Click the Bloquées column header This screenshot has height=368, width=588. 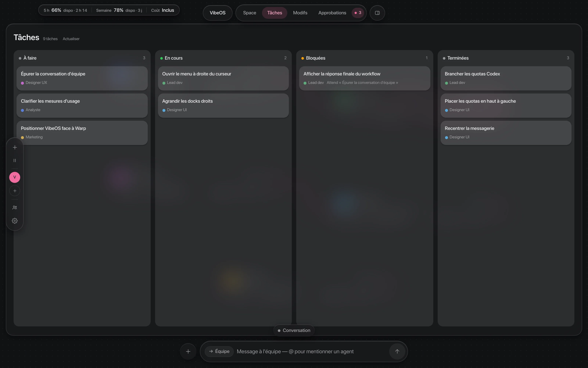pos(365,58)
